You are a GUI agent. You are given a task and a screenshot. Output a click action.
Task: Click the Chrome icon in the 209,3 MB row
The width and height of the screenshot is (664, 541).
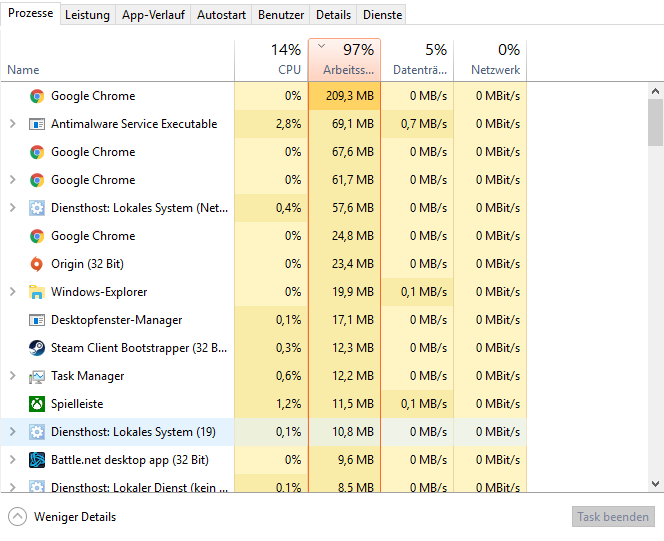point(37,96)
